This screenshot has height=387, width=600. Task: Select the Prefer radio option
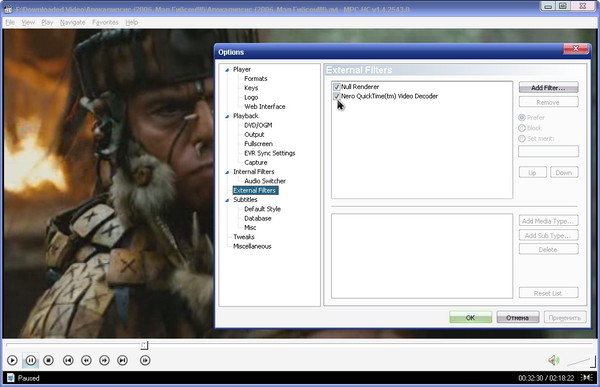coord(522,118)
